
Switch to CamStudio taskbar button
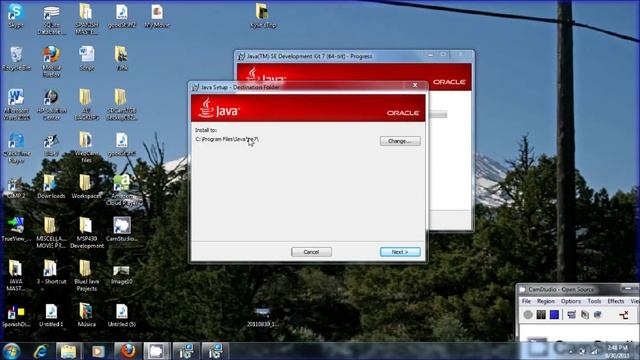coord(156,351)
